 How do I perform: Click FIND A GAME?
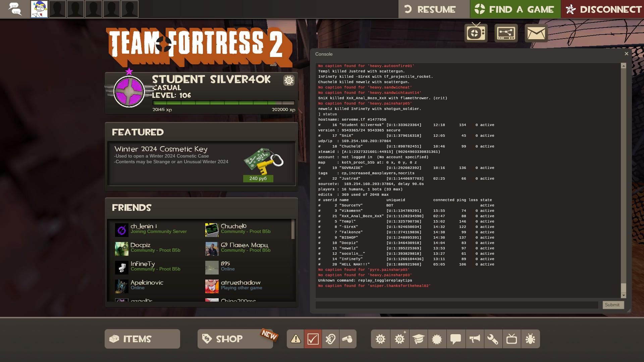(515, 9)
